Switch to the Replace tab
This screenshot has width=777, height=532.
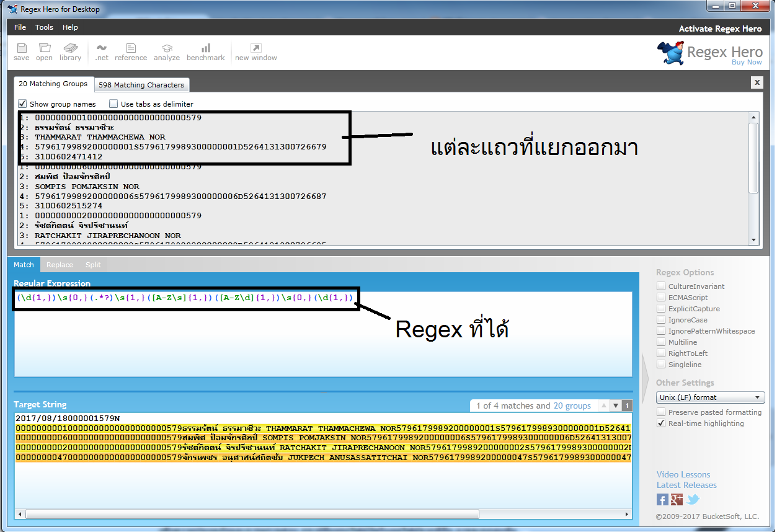click(x=60, y=265)
